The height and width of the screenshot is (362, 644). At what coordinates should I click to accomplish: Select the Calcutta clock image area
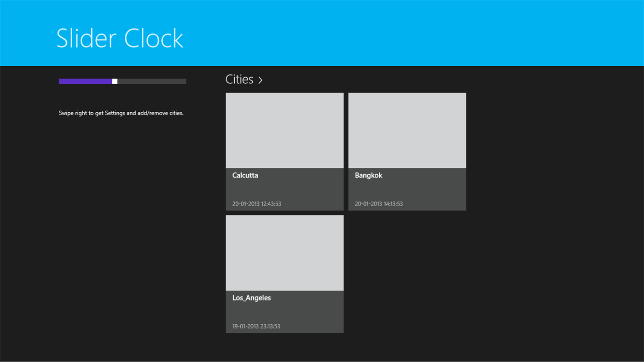pos(284,130)
